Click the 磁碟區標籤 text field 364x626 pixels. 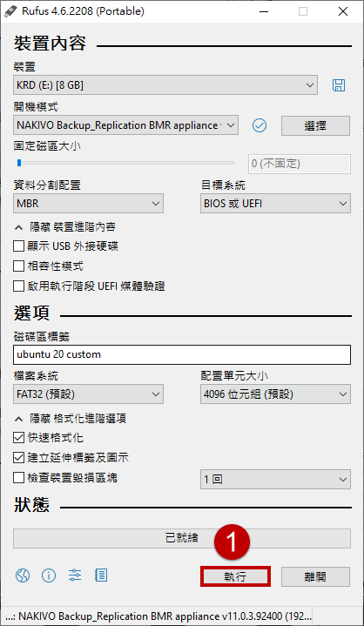[x=182, y=355]
